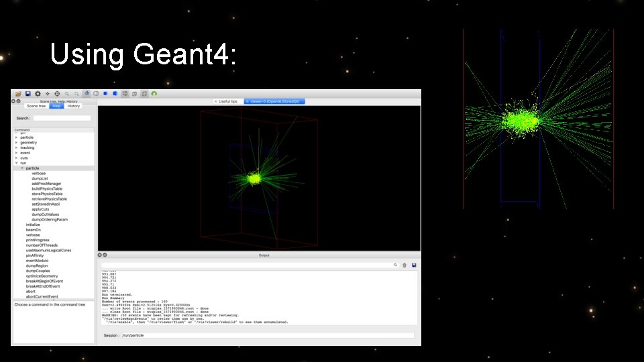This screenshot has width=644, height=362.
Task: Click hidden line removal box icon
Action: [96, 94]
